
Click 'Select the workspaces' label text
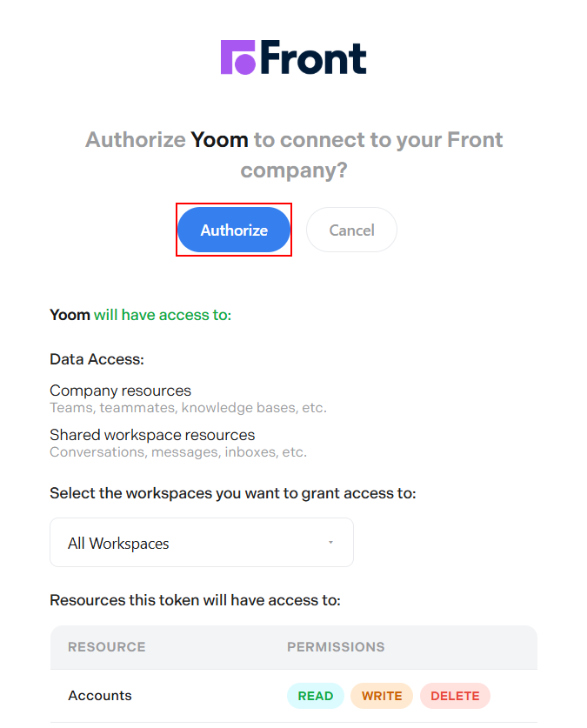[x=232, y=493]
